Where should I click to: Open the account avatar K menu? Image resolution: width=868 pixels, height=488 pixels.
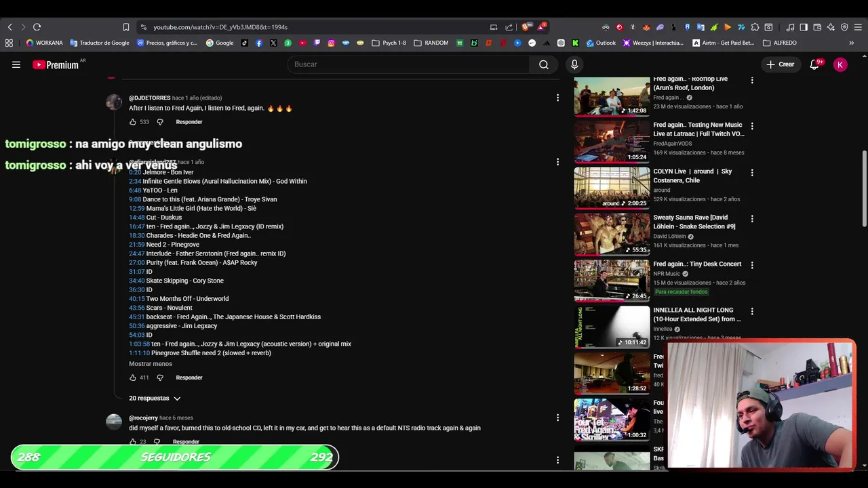(x=840, y=64)
